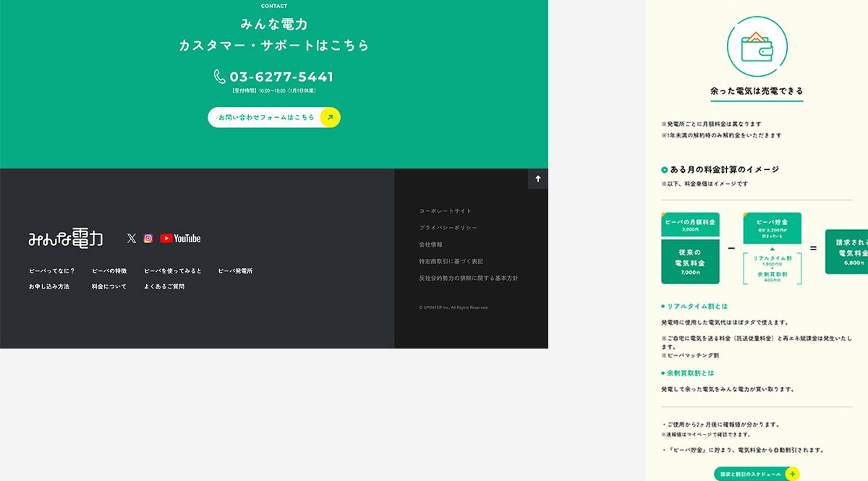Viewport: 868px width, 481px height.
Task: Open the Instagram social icon
Action: click(x=148, y=238)
